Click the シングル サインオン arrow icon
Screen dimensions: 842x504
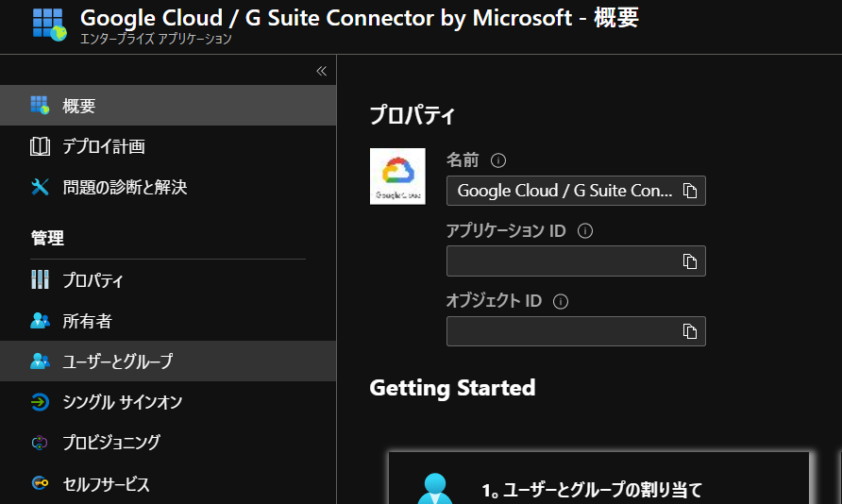[40, 402]
